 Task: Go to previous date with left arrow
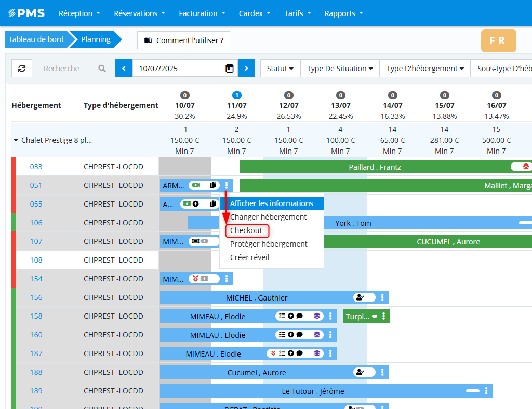[124, 69]
